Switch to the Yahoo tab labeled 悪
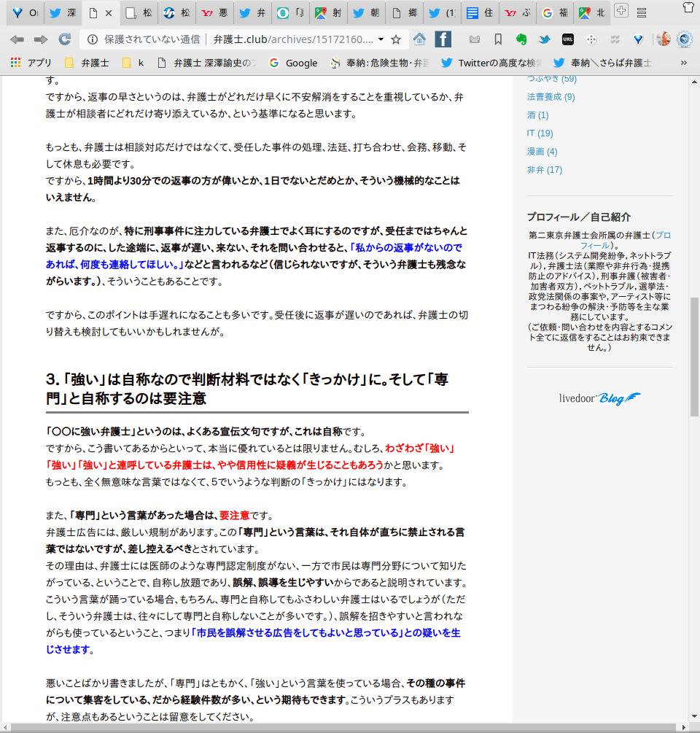 (x=214, y=12)
